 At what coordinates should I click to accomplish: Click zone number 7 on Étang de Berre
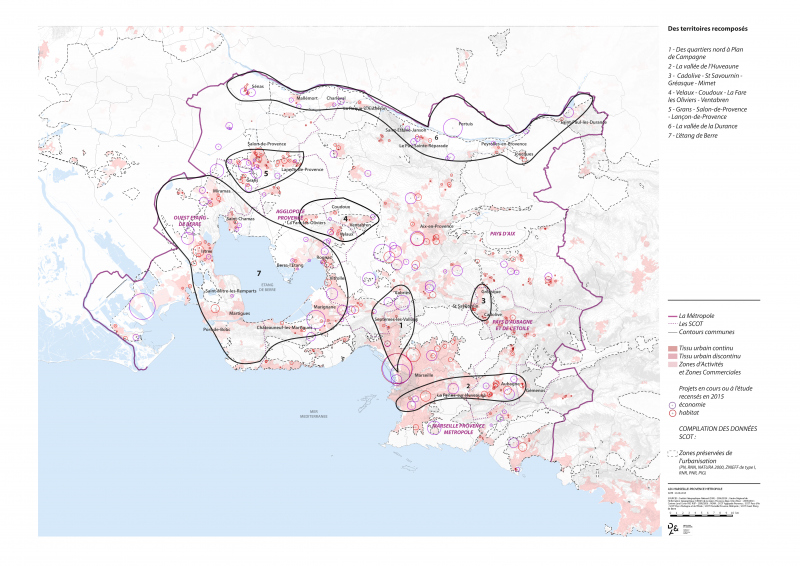coord(258,273)
